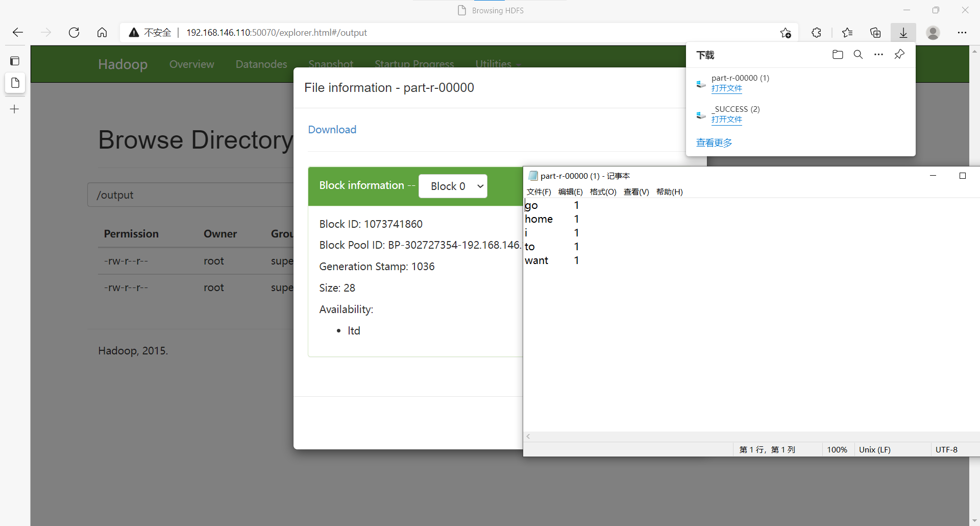Click the 100% zoom indicator in Notepad statusbar

(x=837, y=449)
